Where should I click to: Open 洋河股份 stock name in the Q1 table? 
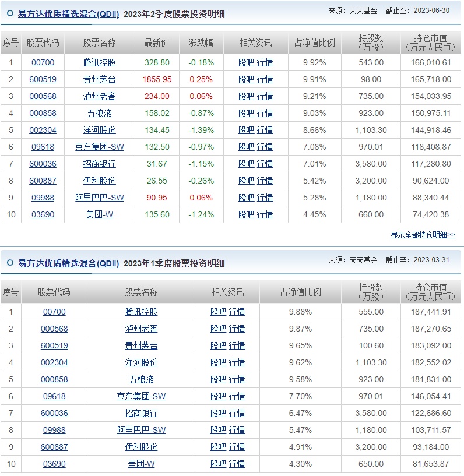tap(142, 362)
